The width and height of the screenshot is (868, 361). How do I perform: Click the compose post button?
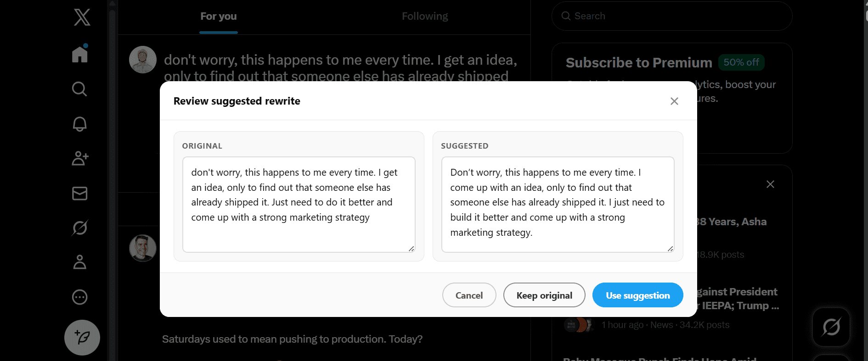82,338
